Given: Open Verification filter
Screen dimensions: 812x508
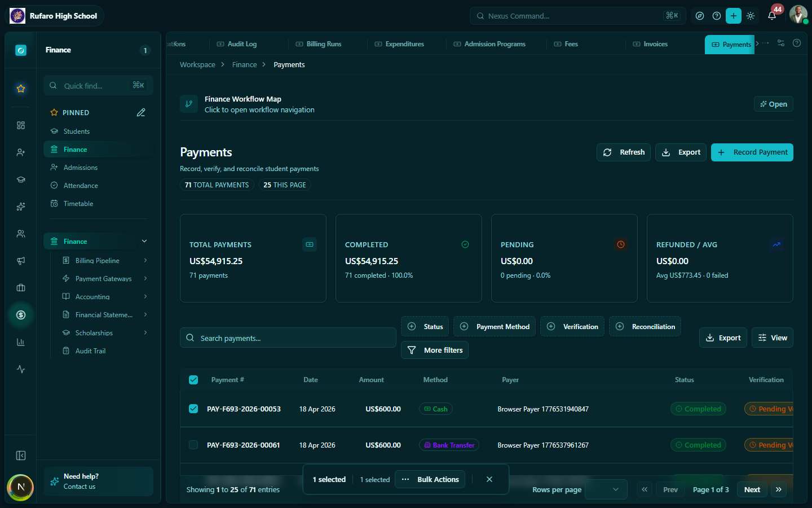Looking at the screenshot, I should (x=572, y=326).
